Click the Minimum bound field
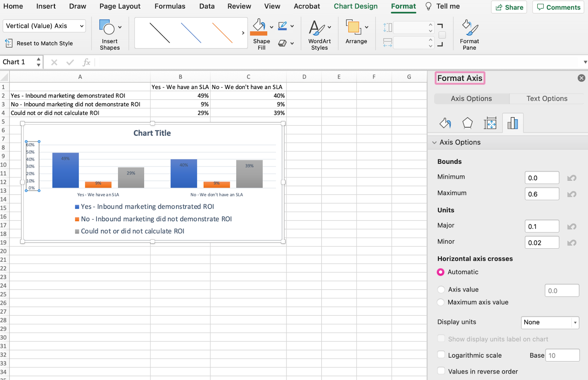The image size is (588, 380). point(542,178)
